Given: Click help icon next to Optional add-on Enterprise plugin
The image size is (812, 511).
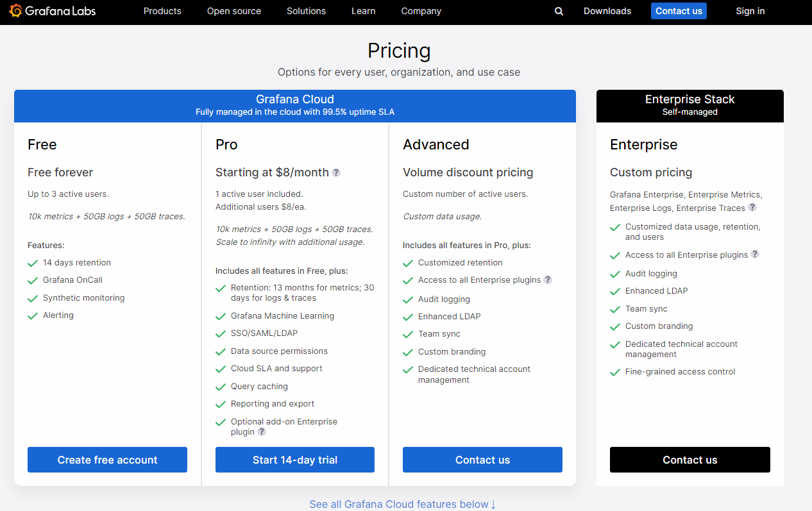Looking at the screenshot, I should coord(262,432).
